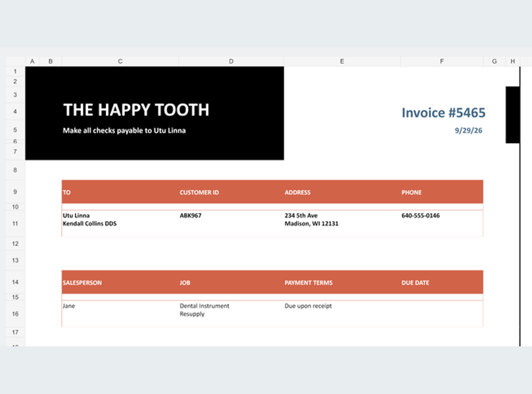Viewport: 532px width, 394px height.
Task: Select column C header
Action: pyautogui.click(x=120, y=61)
